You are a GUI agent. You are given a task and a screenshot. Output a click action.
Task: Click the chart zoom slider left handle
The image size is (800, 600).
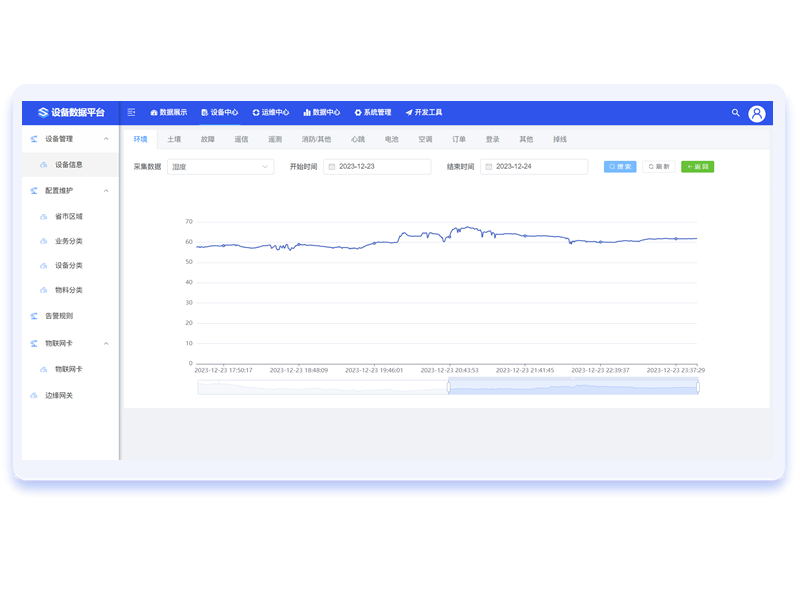coord(448,387)
